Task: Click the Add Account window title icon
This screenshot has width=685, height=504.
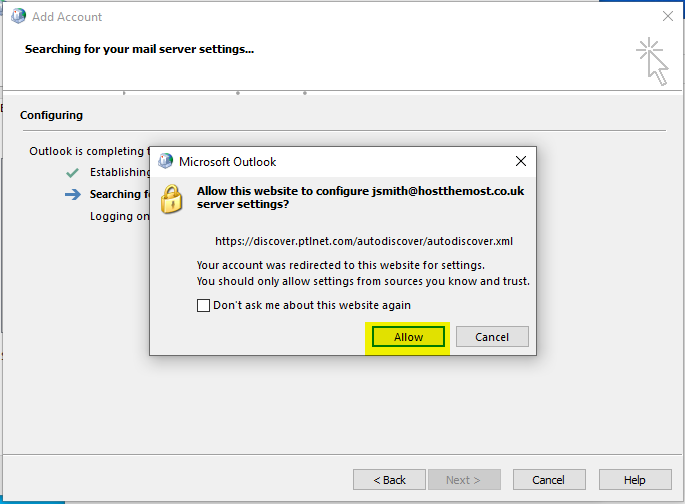Action: point(17,17)
